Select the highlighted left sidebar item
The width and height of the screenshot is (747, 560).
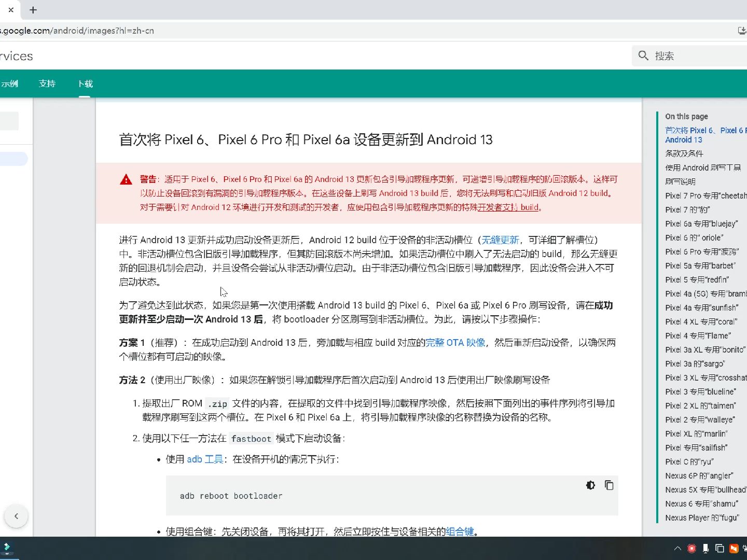pyautogui.click(x=14, y=159)
